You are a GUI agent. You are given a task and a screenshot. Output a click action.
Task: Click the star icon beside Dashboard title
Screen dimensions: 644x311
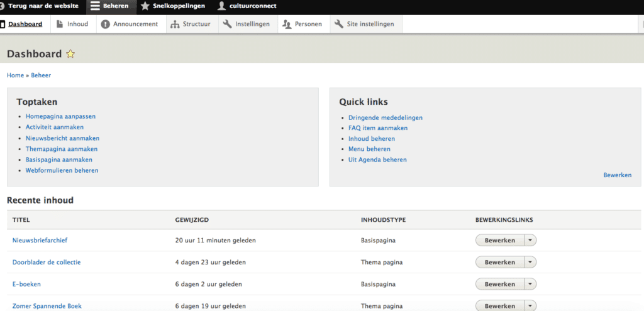[70, 54]
